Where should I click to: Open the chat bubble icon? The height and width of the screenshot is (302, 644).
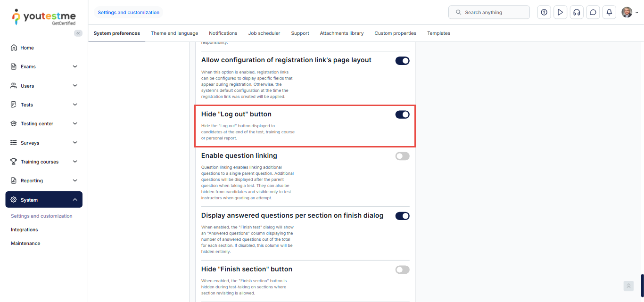(593, 12)
